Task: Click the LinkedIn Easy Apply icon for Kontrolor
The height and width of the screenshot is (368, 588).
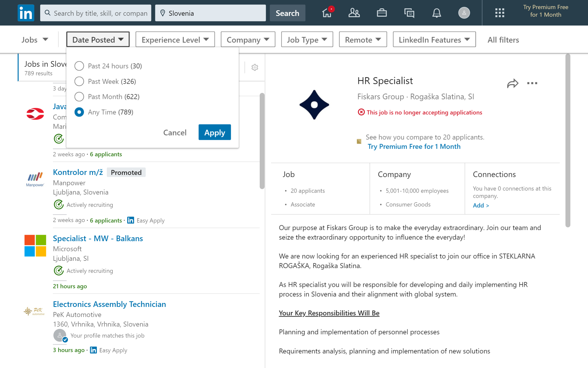Action: (x=131, y=220)
